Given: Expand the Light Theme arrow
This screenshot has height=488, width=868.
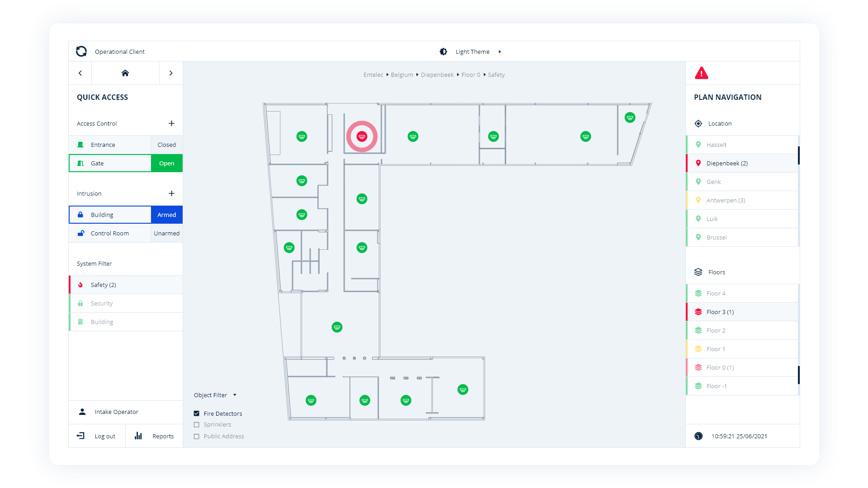Looking at the screenshot, I should 500,52.
